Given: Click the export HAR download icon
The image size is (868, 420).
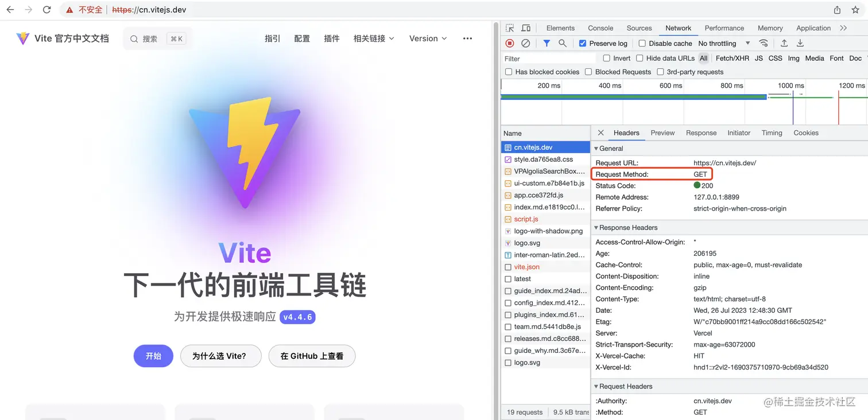Looking at the screenshot, I should pyautogui.click(x=800, y=43).
